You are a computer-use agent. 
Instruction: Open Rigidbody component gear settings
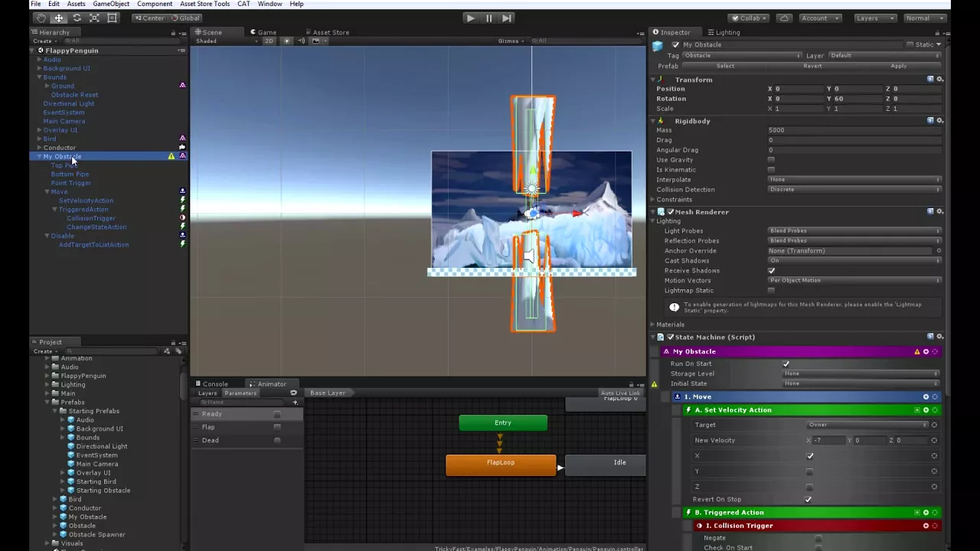940,121
